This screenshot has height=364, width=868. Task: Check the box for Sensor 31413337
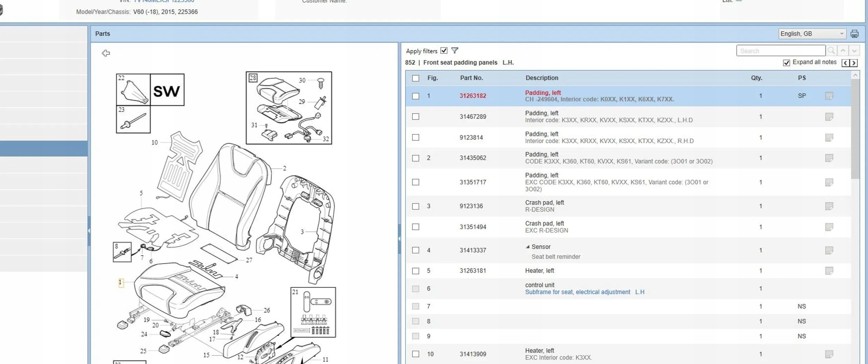tap(416, 250)
